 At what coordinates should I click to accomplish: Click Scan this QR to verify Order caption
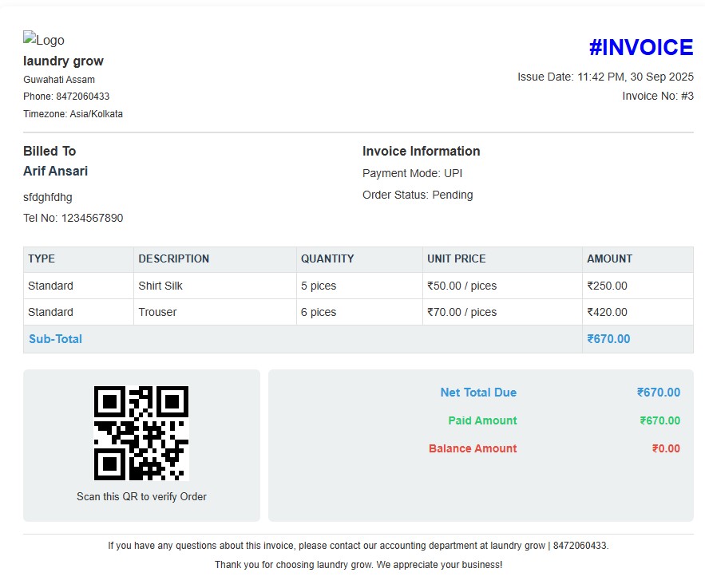(141, 496)
